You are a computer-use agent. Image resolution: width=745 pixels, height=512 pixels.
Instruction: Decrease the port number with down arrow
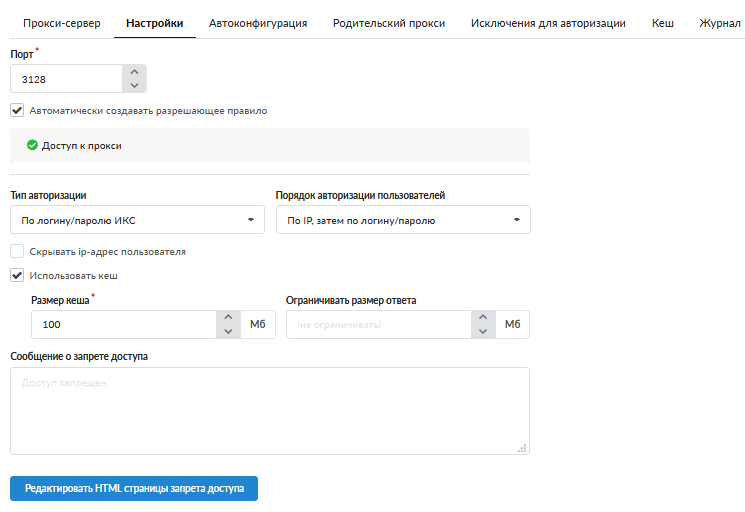[x=134, y=86]
